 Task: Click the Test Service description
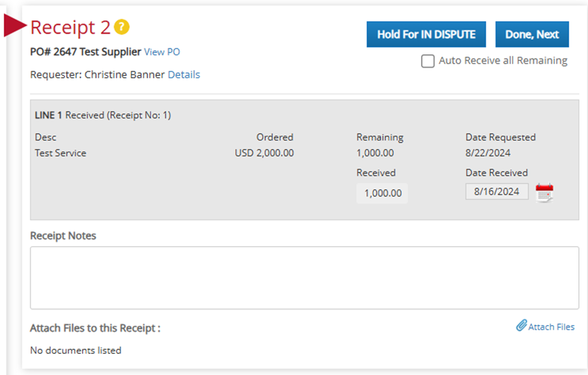[60, 153]
